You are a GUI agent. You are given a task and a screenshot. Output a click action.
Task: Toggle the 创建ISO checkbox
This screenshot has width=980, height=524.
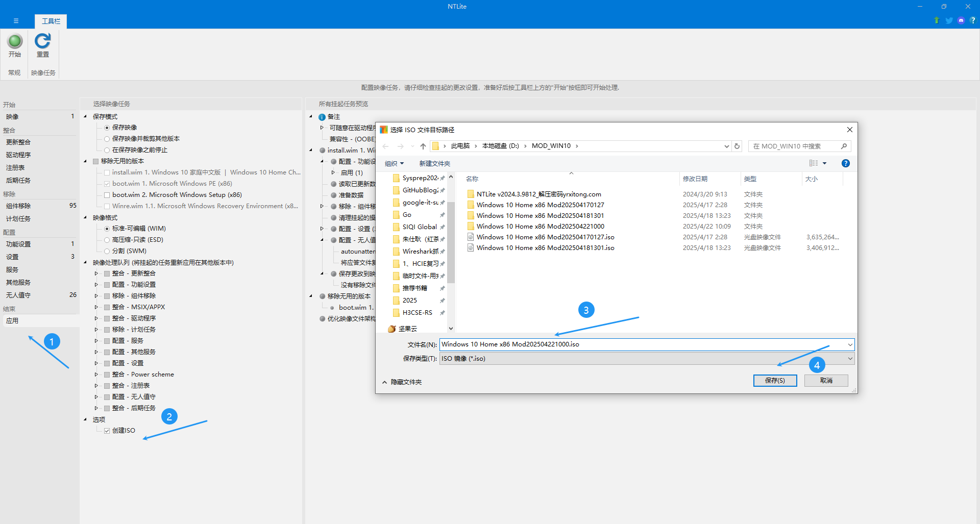107,431
